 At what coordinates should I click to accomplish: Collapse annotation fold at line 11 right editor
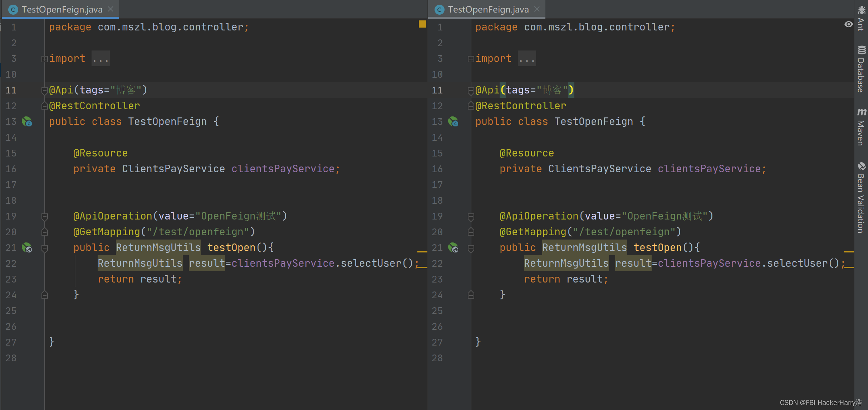pos(471,91)
